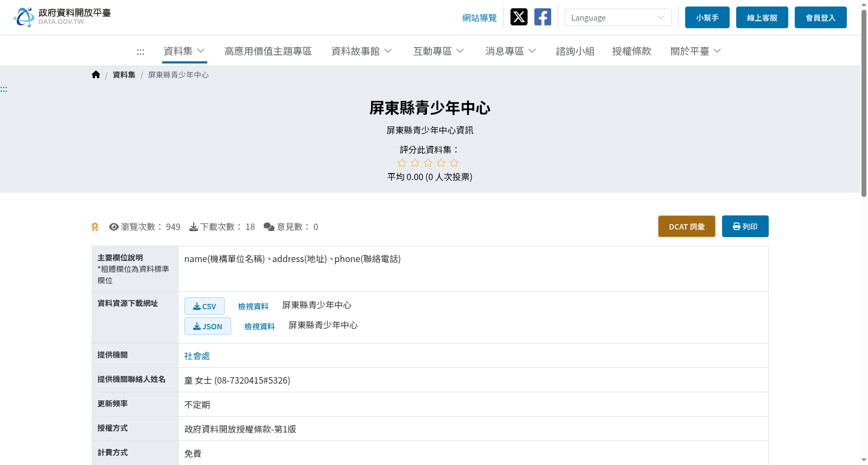Screen dimensions: 868x465
Task: Click the main navigation ::: accesskey marker
Action: click(x=141, y=52)
